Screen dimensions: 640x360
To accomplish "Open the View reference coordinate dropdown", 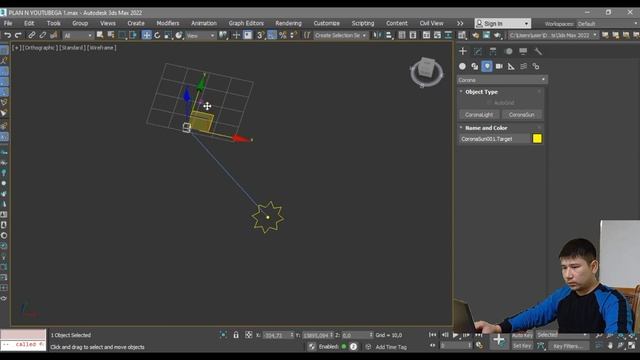I will pos(200,36).
